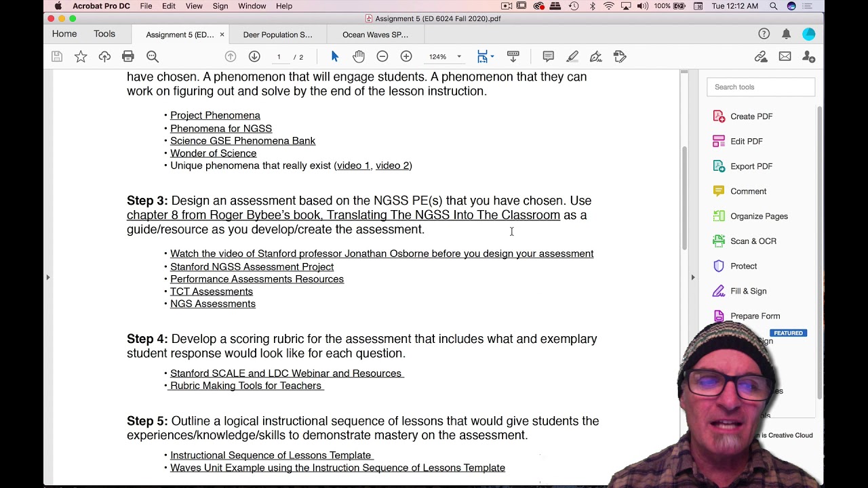Open the Window menu

click(x=252, y=6)
